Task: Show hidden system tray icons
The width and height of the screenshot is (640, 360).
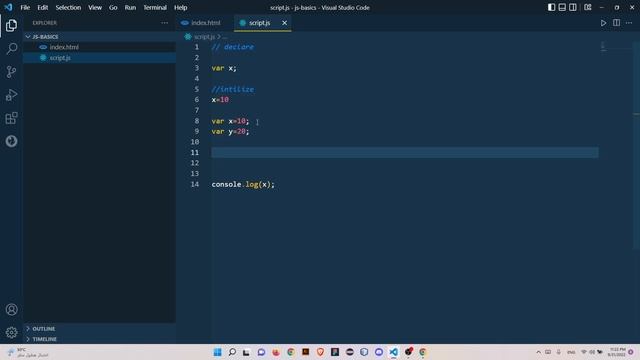Action: [538, 352]
